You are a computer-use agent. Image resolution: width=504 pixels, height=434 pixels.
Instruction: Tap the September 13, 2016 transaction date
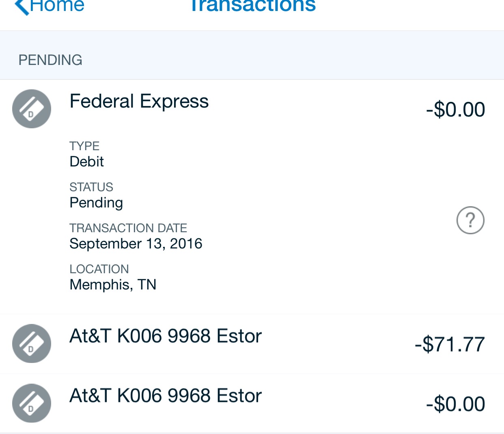pos(136,244)
